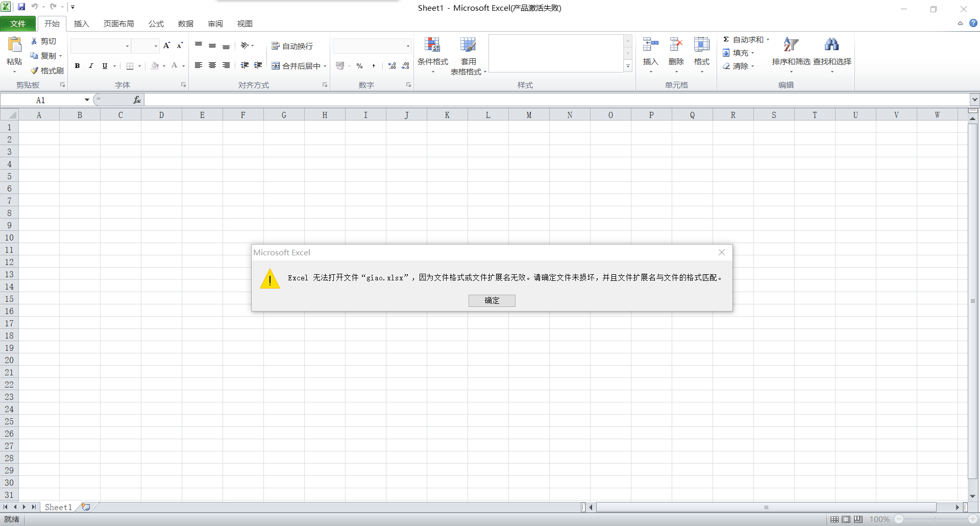Open the Merge and Center (合并后居中) dropdown

tap(325, 66)
